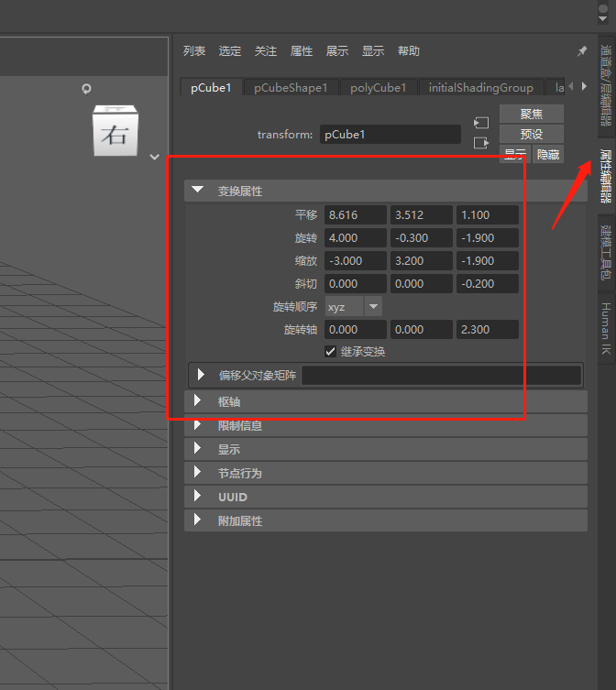Click the go-to-output-connection icon beside the transform name
616x690 pixels.
pyautogui.click(x=481, y=143)
